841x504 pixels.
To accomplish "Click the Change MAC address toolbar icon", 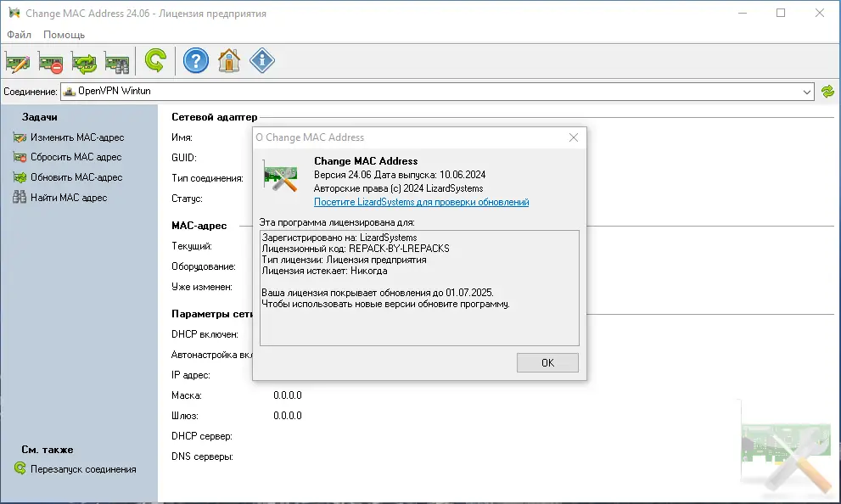I will point(17,61).
